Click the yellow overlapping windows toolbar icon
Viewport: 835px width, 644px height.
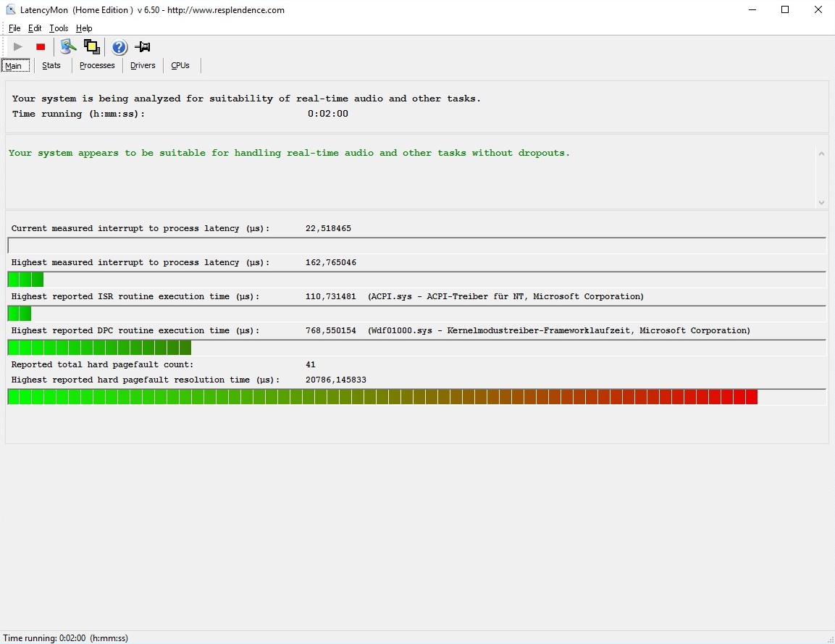(x=91, y=47)
